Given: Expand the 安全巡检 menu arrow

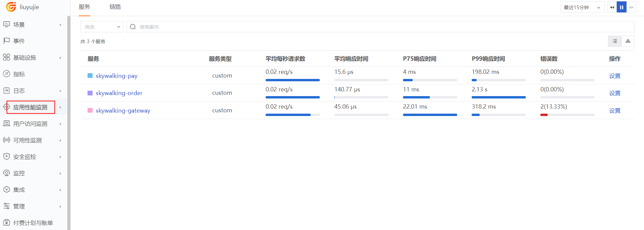Looking at the screenshot, I should (x=60, y=157).
